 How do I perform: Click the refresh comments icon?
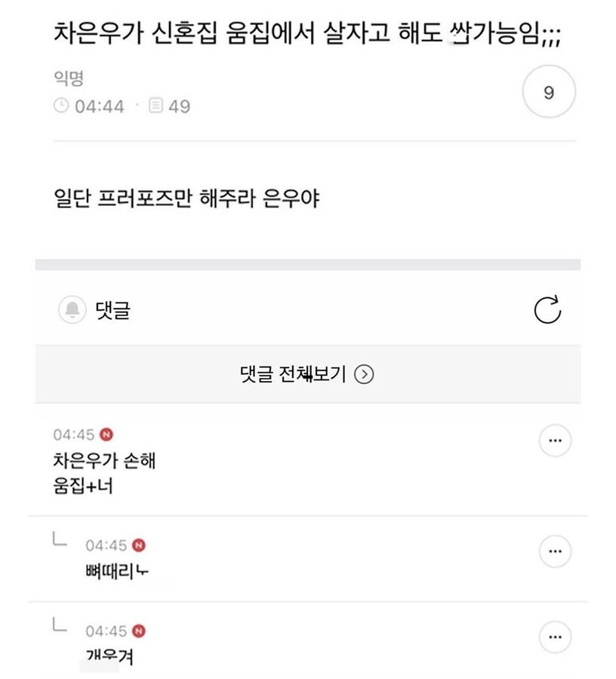pyautogui.click(x=547, y=310)
